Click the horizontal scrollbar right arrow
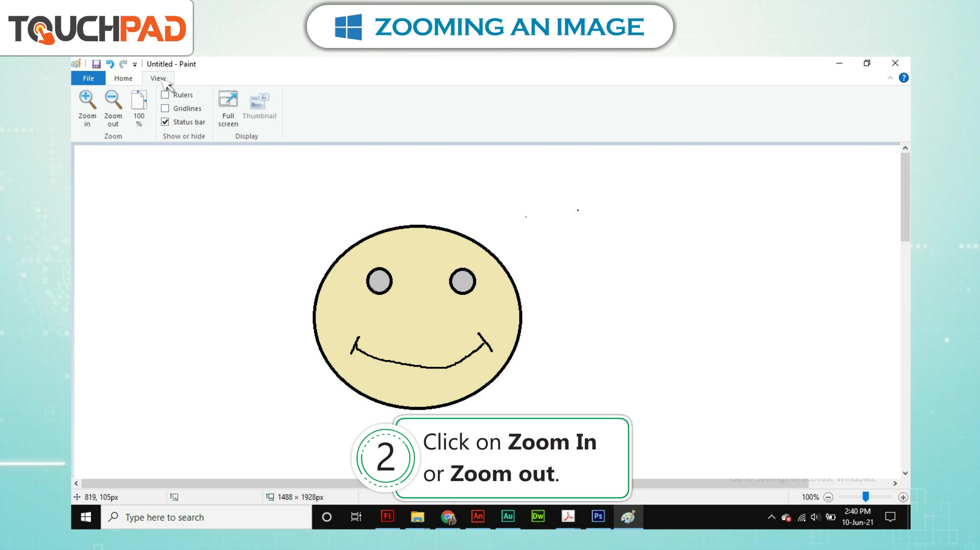 point(895,483)
